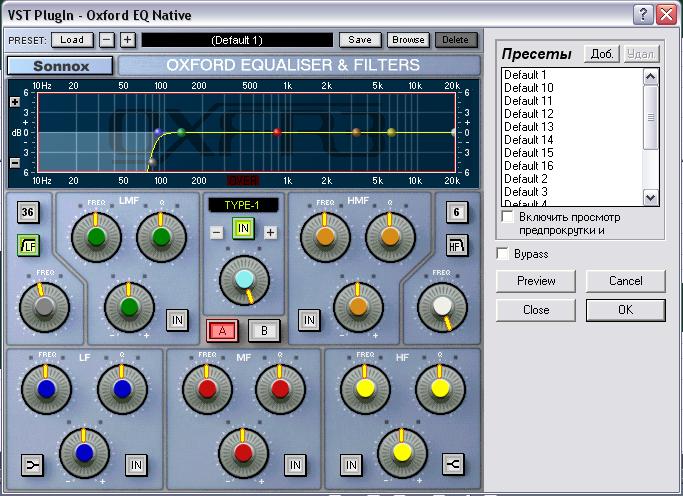The image size is (683, 496).
Task: Toggle the LF band IN button
Action: click(136, 465)
